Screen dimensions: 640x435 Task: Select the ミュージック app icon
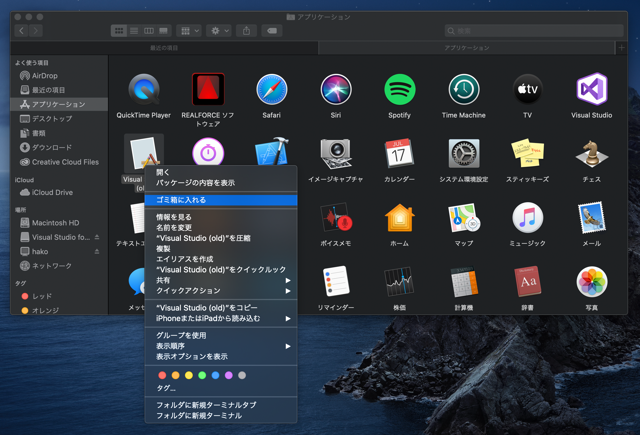point(528,218)
